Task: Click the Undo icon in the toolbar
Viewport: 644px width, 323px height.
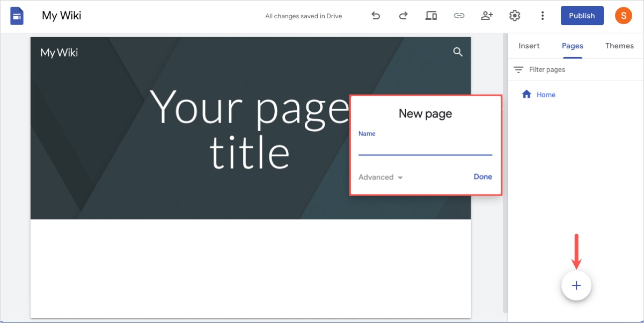Action: coord(376,16)
